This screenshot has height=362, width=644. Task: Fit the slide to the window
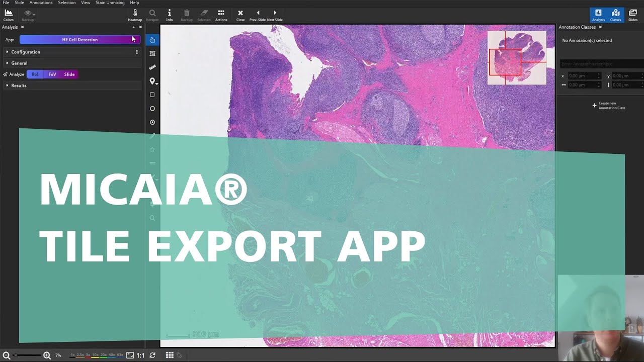(130, 355)
